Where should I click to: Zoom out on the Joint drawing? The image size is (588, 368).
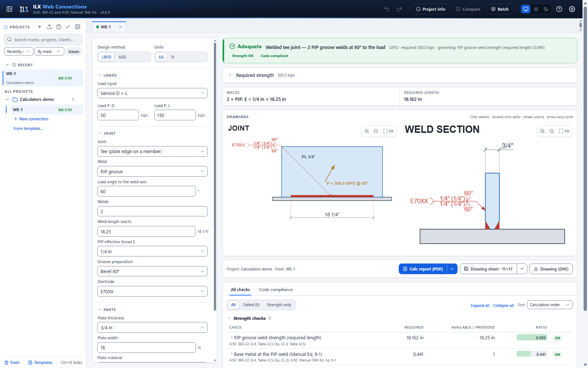(376, 131)
